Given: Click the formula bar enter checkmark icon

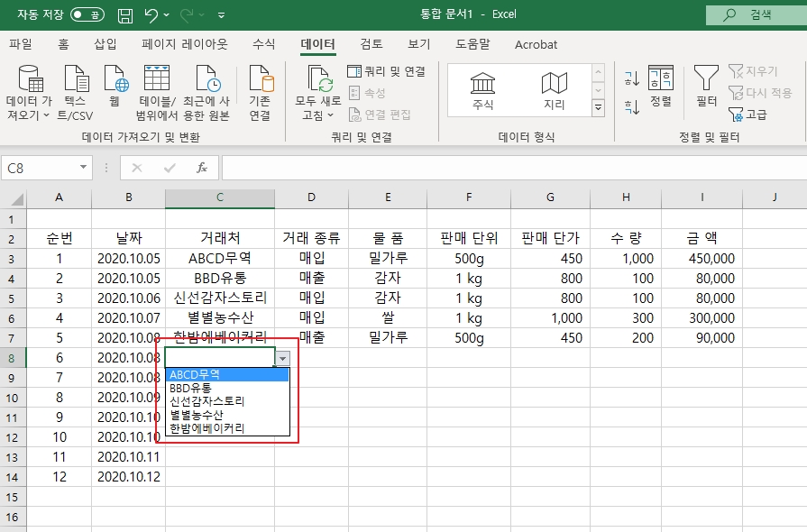Looking at the screenshot, I should pos(170,168).
